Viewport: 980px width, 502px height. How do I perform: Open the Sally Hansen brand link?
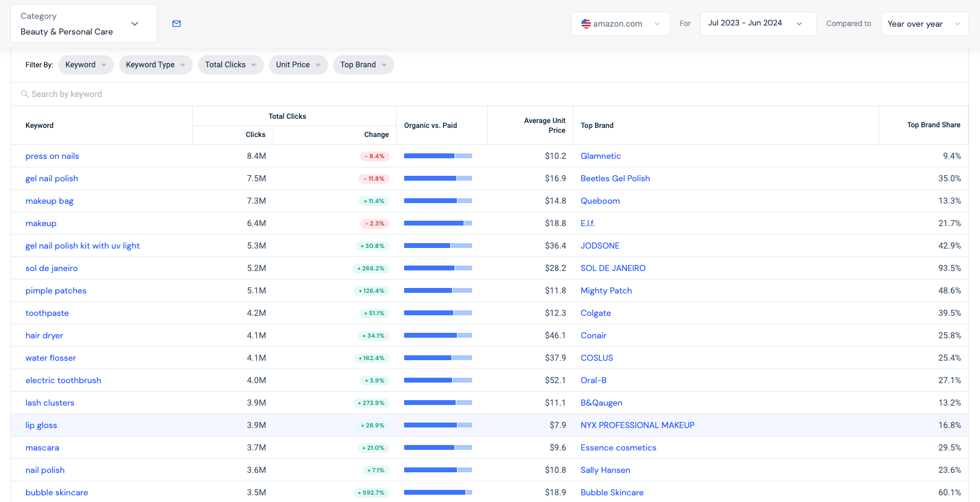606,470
